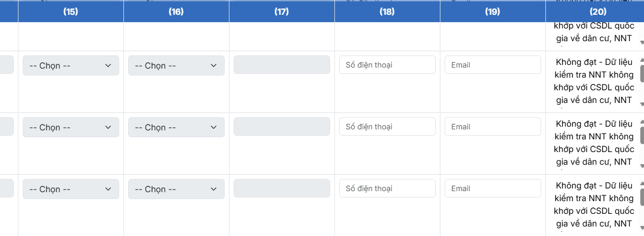Click scroll-down arrow in partially visible top status cell
Viewport: 644px width, 236px height.
(641, 43)
